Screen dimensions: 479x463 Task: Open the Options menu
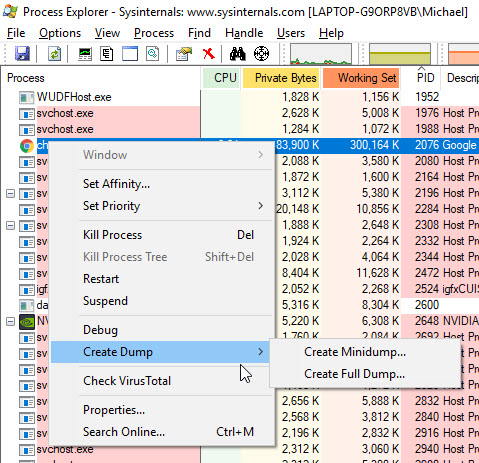60,33
